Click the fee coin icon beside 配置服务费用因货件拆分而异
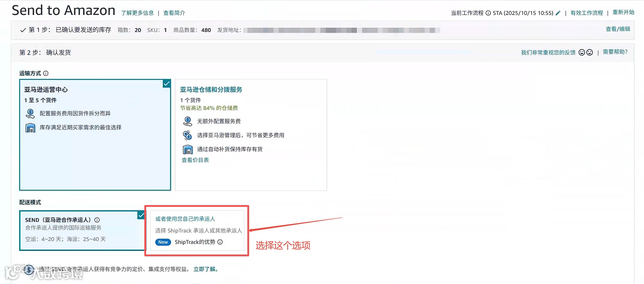Screen dimensions: 644x284 30,113
